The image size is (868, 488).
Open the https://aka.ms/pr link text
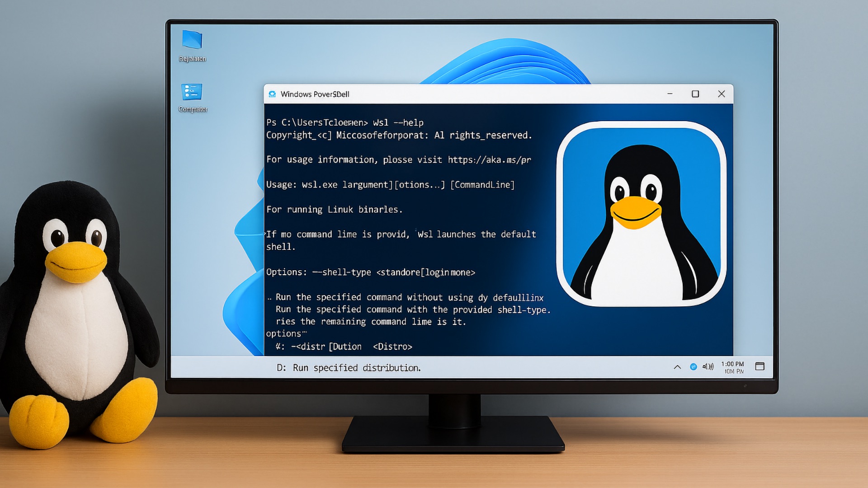pos(490,160)
